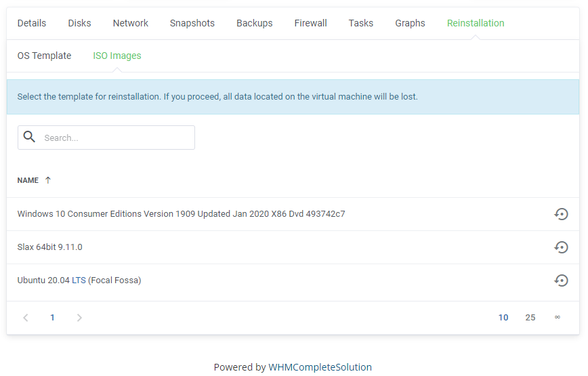The width and height of the screenshot is (588, 376).
Task: Open the Network tab
Action: [x=131, y=23]
